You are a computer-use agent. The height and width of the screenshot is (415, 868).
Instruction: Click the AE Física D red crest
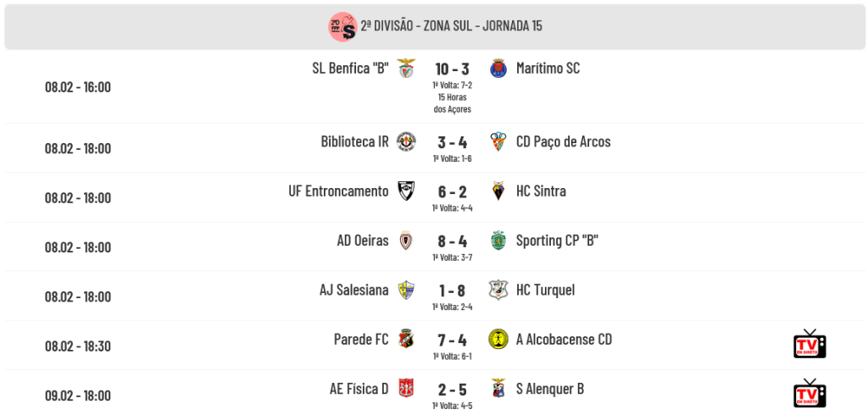click(406, 388)
